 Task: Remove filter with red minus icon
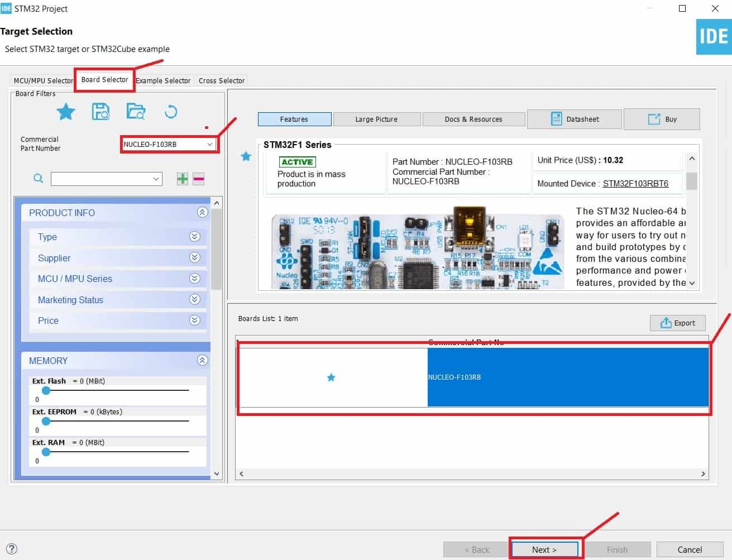(x=199, y=179)
